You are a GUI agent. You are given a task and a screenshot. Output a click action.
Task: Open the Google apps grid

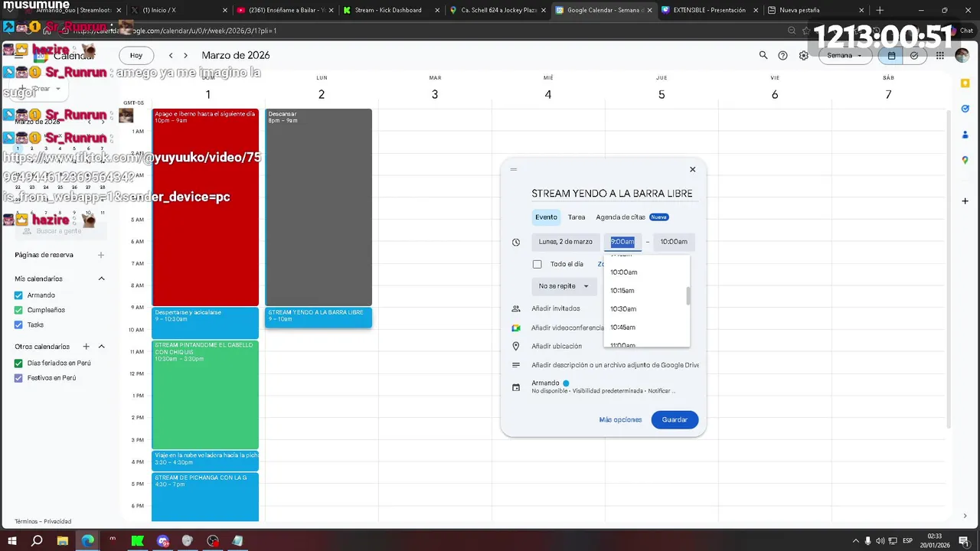point(940,55)
